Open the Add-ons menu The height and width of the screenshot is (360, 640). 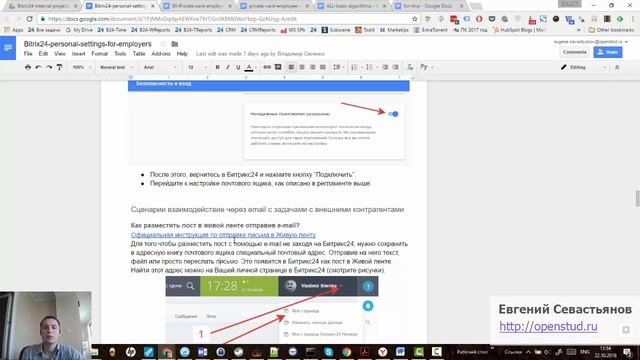[161, 54]
